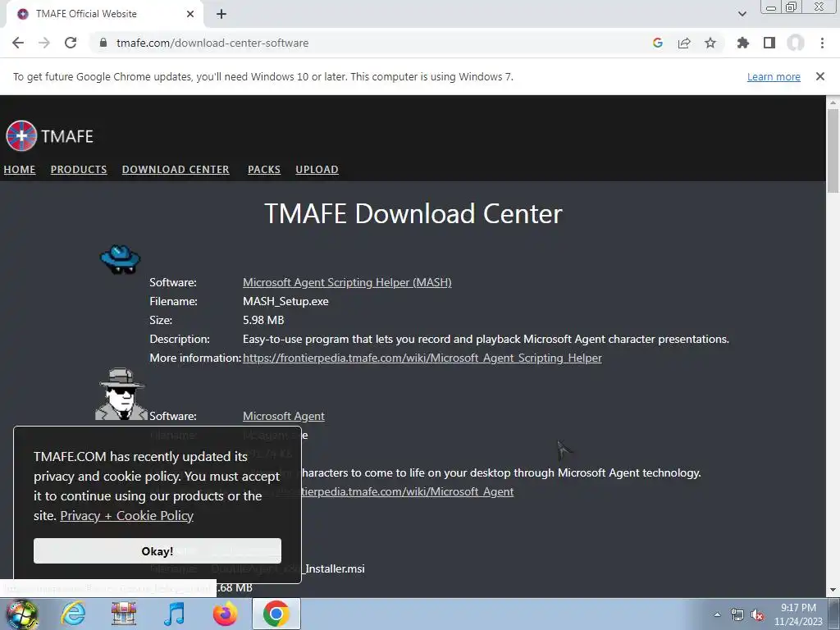The width and height of the screenshot is (840, 630).
Task: Click the spy agent character image
Action: [121, 395]
